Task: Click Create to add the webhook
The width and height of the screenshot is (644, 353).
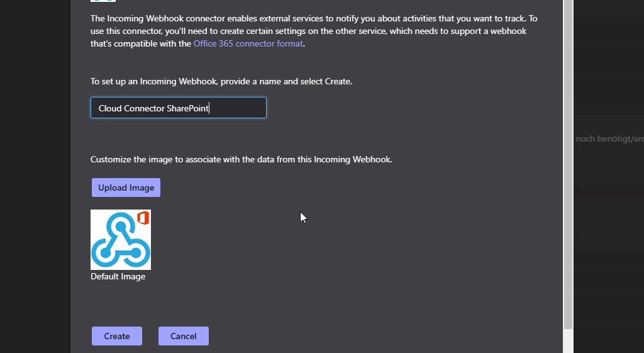Action: point(117,336)
